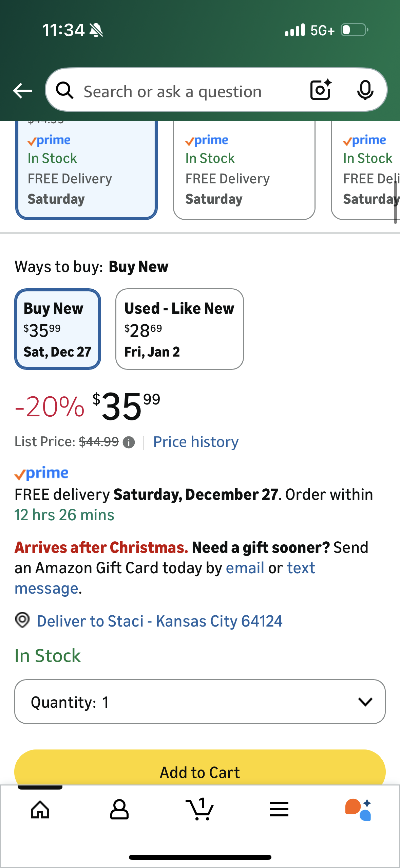
Task: Launch the Rufus AI assistant icon
Action: point(358,810)
